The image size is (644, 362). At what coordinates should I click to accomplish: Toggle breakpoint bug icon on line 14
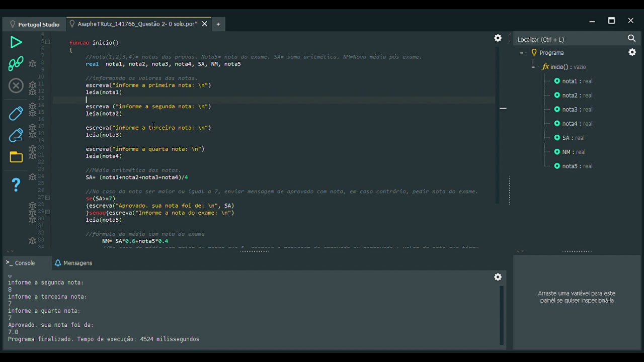[32, 106]
